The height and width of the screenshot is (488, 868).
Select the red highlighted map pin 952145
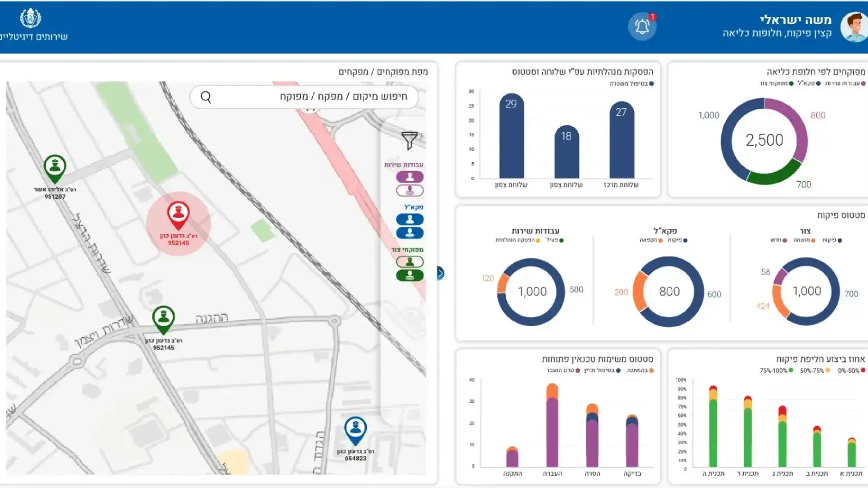[x=178, y=216]
